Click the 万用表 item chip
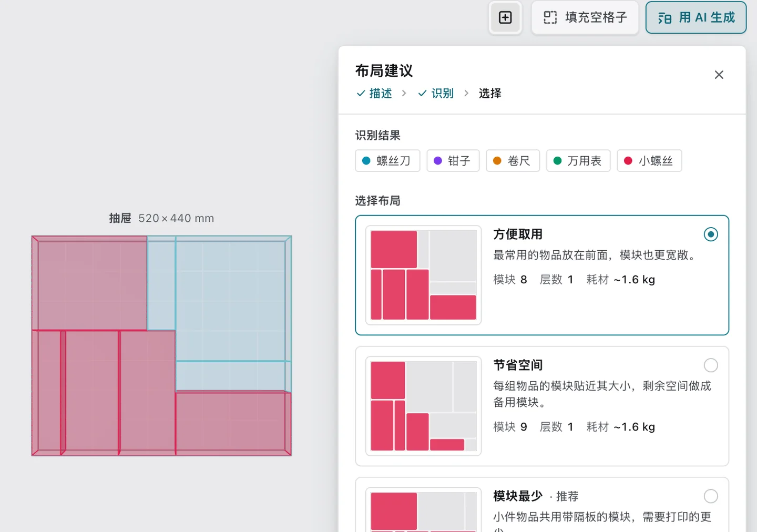Image resolution: width=757 pixels, height=532 pixels. point(578,161)
